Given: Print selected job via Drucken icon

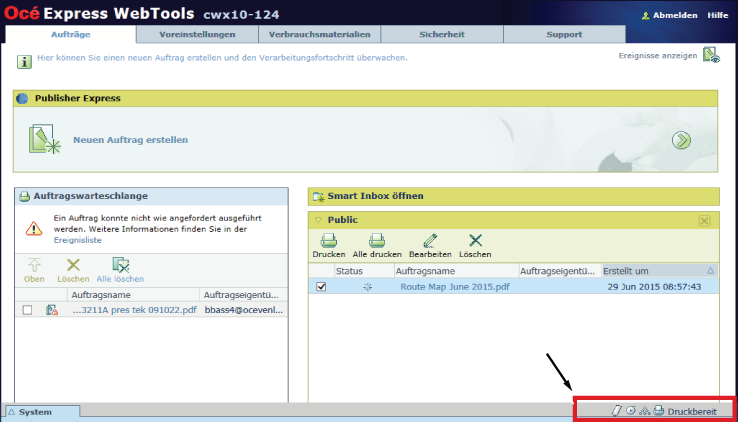Looking at the screenshot, I should 329,240.
